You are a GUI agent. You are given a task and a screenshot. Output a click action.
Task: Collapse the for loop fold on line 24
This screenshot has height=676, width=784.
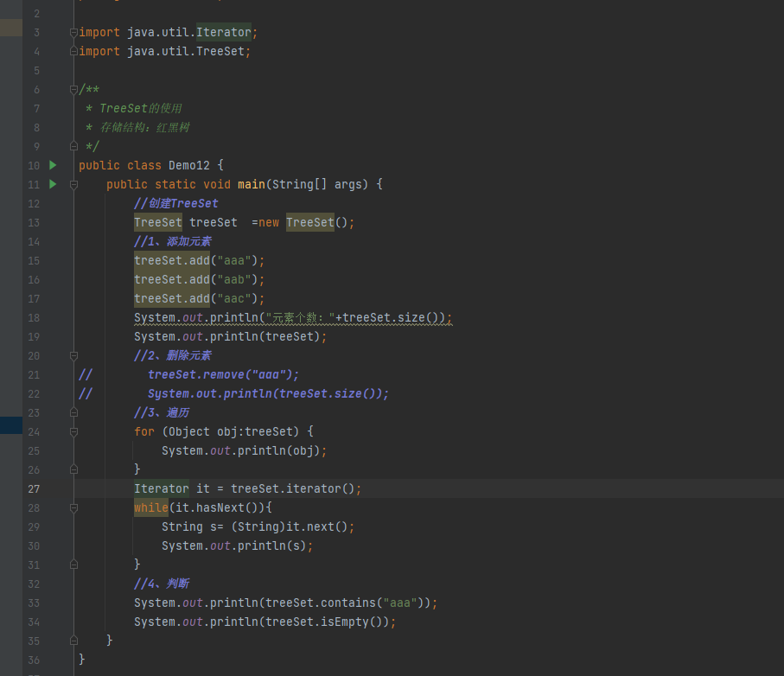tap(74, 431)
